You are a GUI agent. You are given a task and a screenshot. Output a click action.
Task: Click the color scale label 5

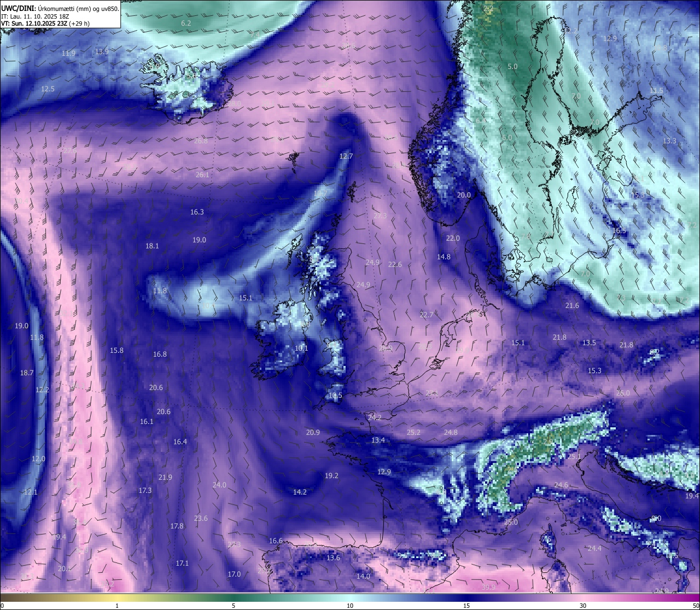(x=234, y=606)
